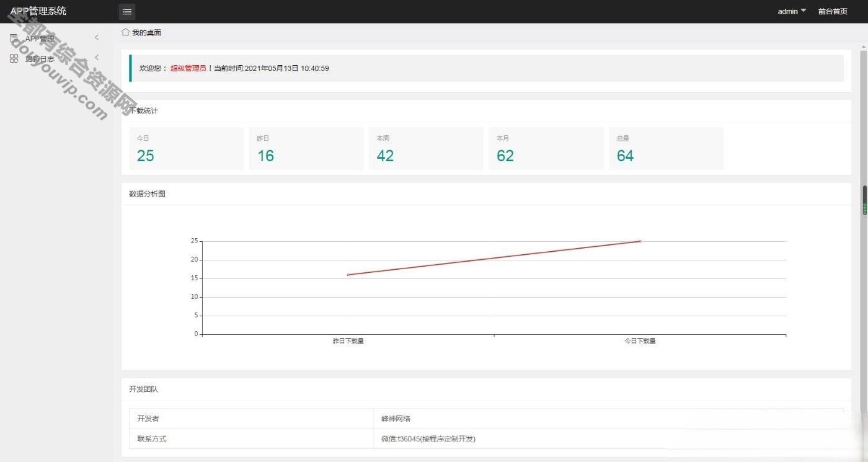The height and width of the screenshot is (462, 868).
Task: Click the 今日 downloads card showing 25
Action: point(186,148)
